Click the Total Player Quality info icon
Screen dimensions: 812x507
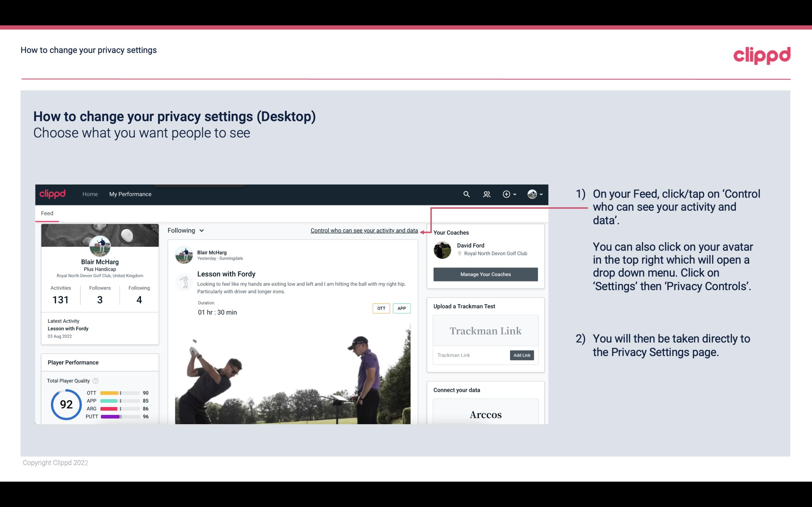pos(95,381)
